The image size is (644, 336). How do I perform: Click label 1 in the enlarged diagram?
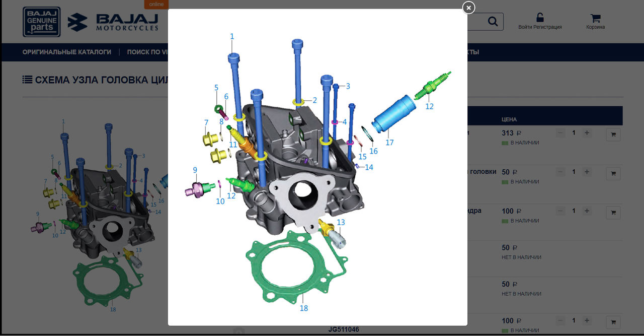pos(232,36)
